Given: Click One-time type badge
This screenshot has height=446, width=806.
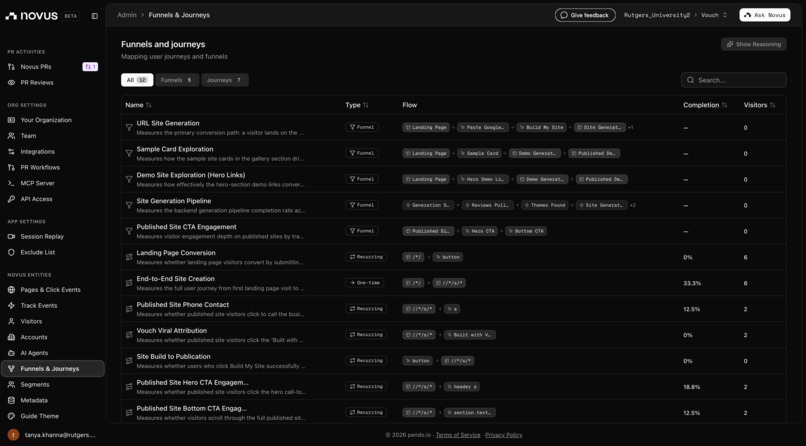Looking at the screenshot, I should click(x=364, y=283).
